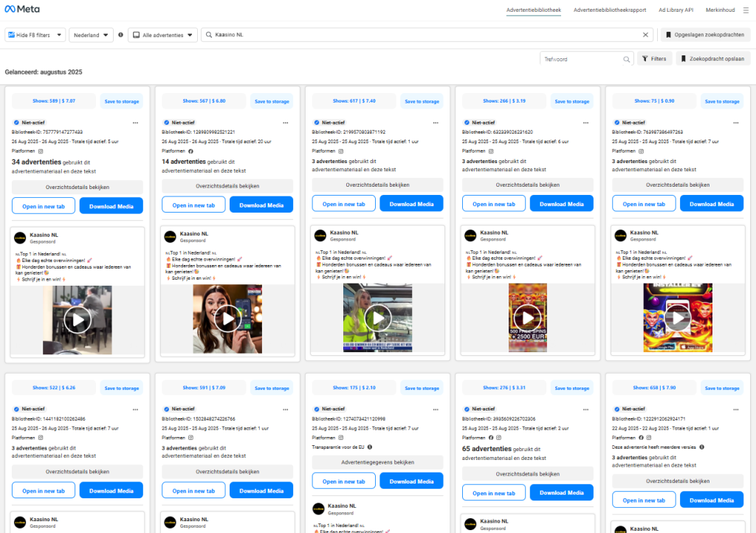The image size is (756, 533).
Task: Click the Shows 658 | $ 7.90 stat
Action: pos(654,388)
